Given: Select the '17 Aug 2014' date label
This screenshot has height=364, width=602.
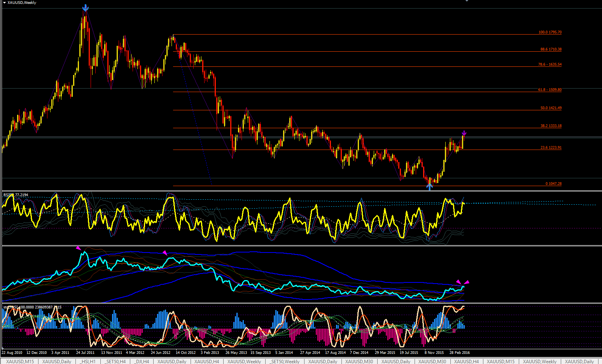Looking at the screenshot, I should click(x=335, y=353).
